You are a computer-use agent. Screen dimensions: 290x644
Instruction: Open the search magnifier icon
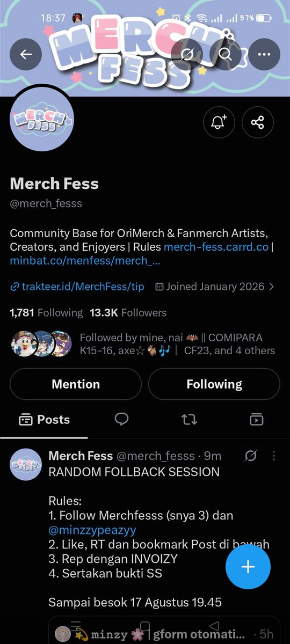pyautogui.click(x=226, y=54)
